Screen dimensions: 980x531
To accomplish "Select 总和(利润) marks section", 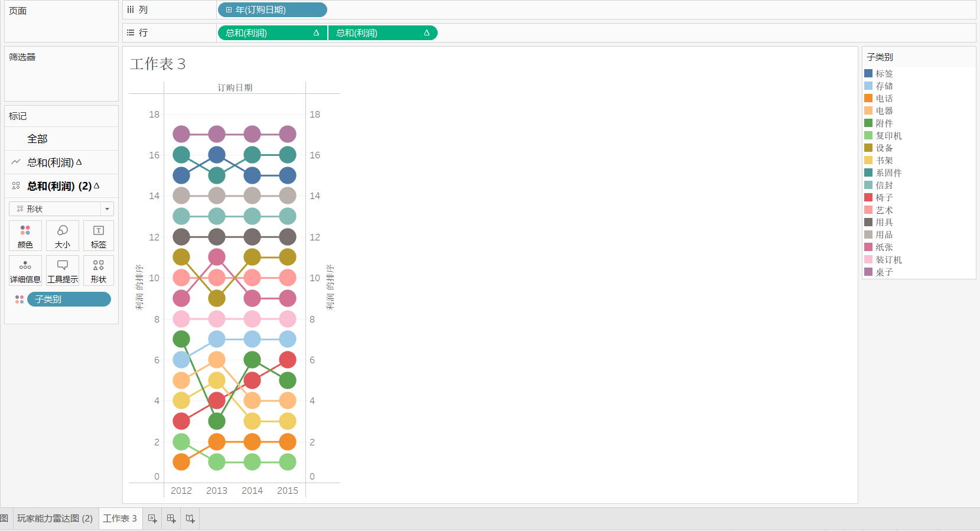I will tap(61, 162).
